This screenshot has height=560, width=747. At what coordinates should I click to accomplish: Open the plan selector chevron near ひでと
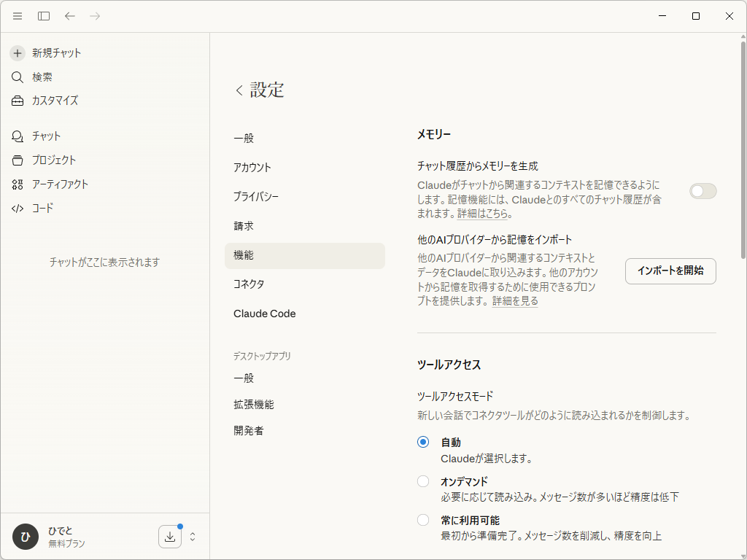192,536
